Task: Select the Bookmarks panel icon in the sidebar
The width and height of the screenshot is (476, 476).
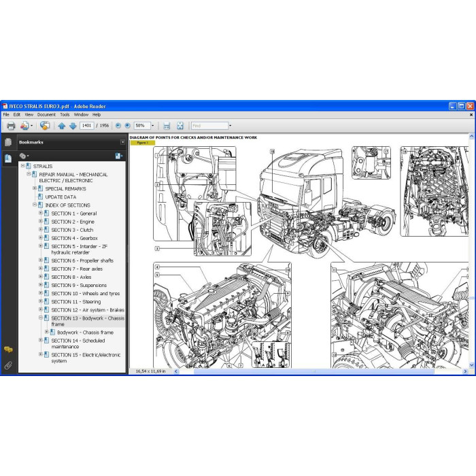Action: click(x=8, y=158)
